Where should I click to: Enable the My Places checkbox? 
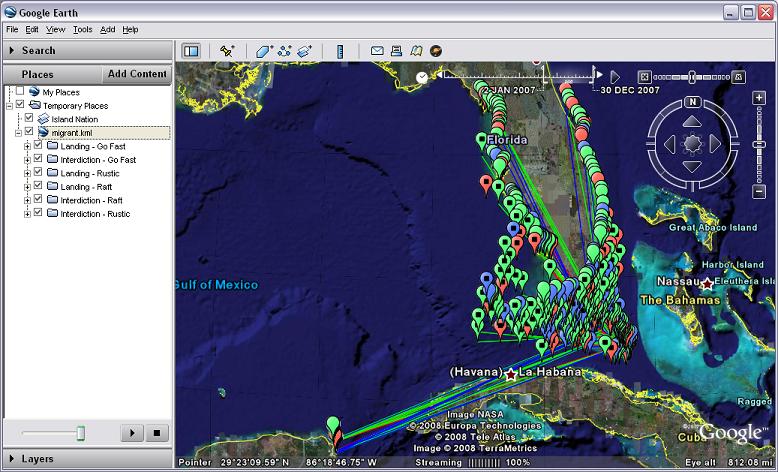click(19, 92)
